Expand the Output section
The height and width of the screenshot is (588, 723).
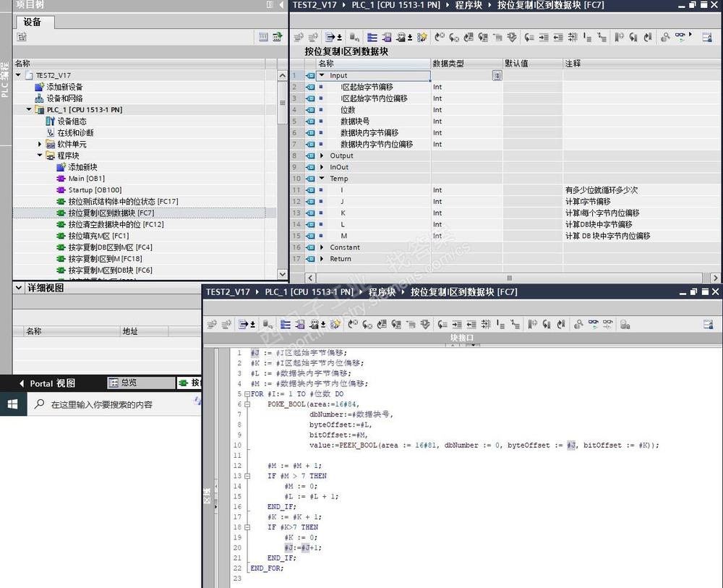click(322, 155)
